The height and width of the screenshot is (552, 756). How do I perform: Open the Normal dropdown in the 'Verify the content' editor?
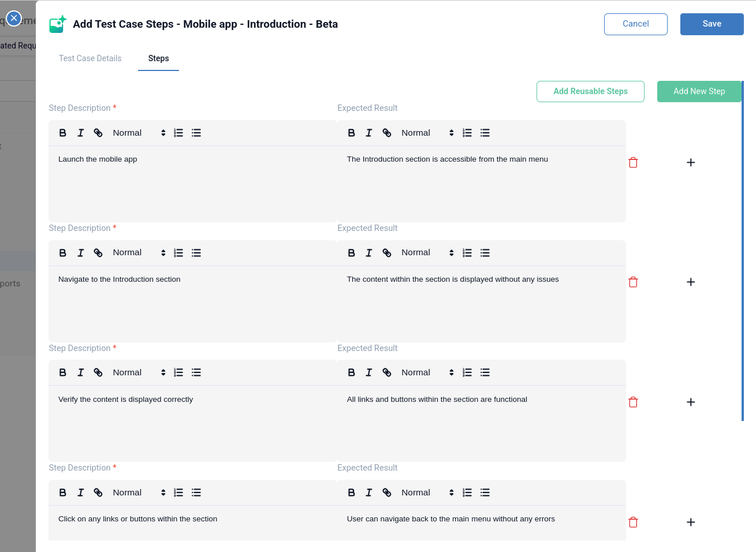click(x=139, y=372)
